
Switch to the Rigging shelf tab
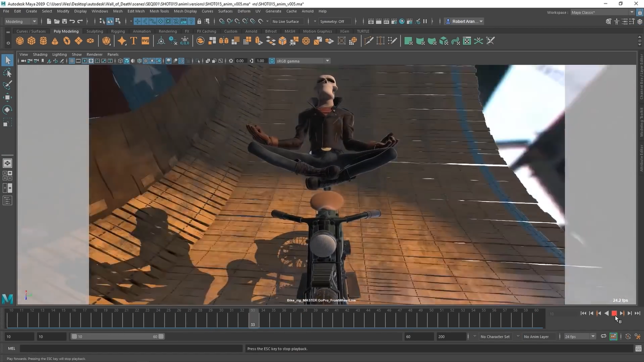pyautogui.click(x=118, y=31)
